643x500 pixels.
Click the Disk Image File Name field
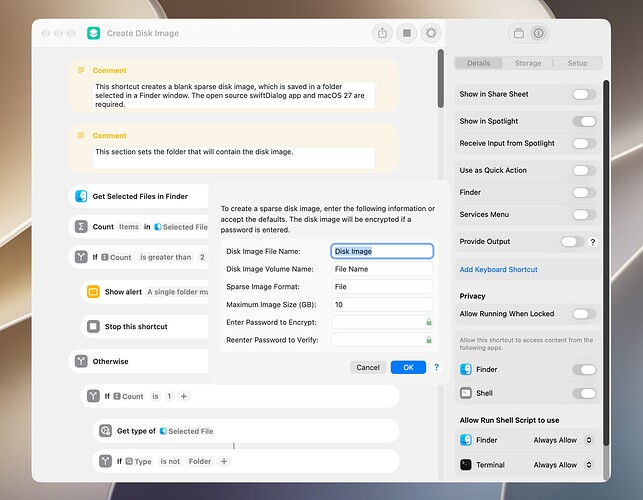click(382, 251)
